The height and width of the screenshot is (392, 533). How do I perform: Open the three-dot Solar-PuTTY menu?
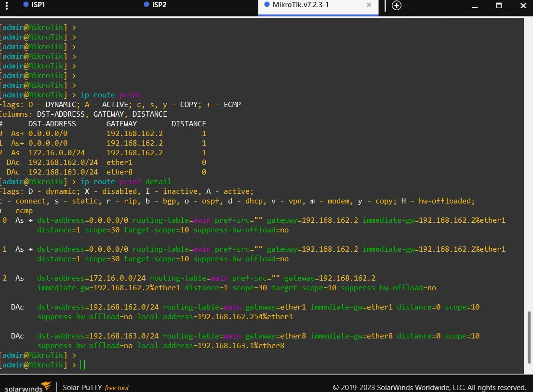7,5
